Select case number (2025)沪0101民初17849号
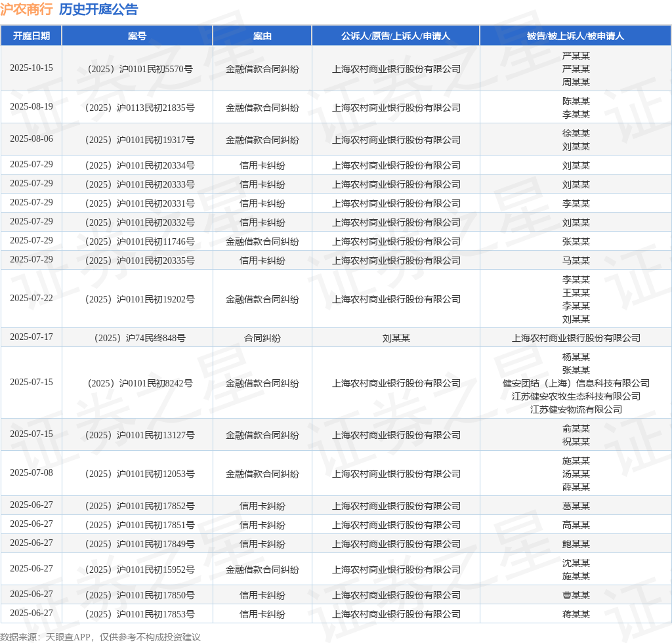This screenshot has height=643, width=672. point(140,544)
